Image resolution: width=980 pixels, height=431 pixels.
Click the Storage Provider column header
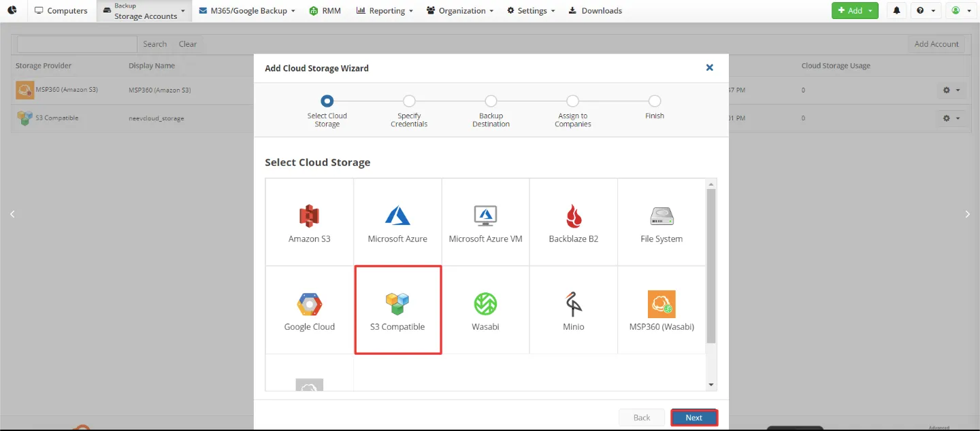pos(44,66)
